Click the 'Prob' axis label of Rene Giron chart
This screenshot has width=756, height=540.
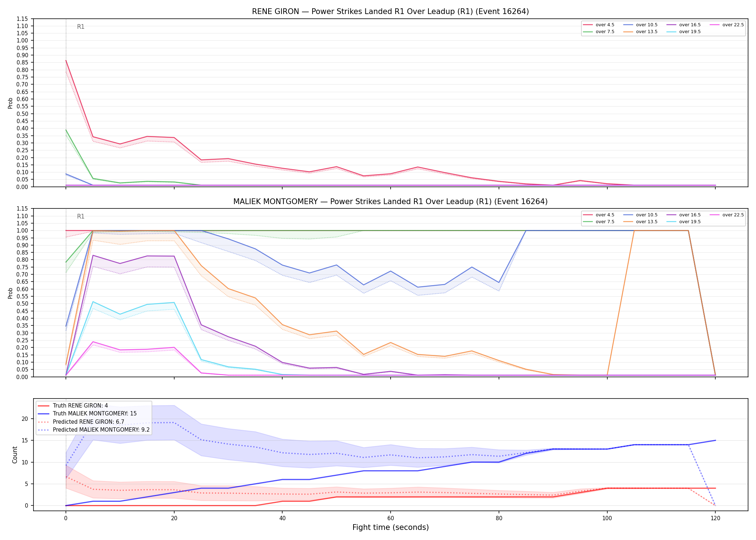click(x=10, y=103)
